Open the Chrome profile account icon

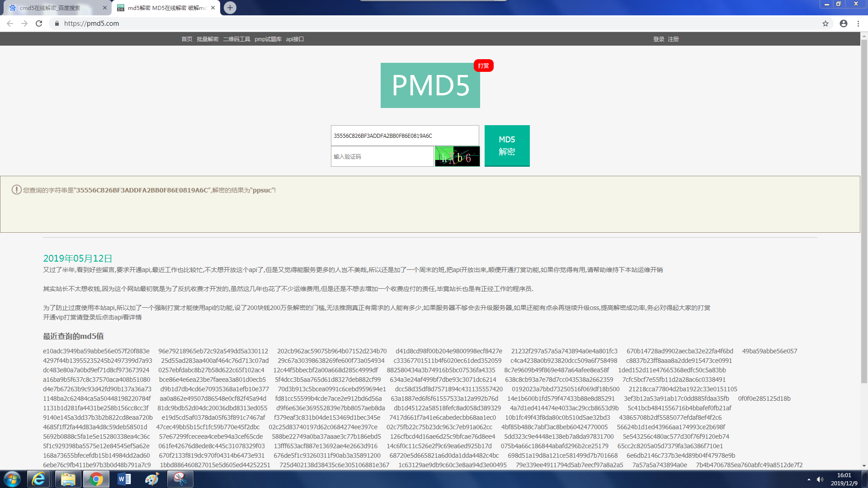(844, 23)
